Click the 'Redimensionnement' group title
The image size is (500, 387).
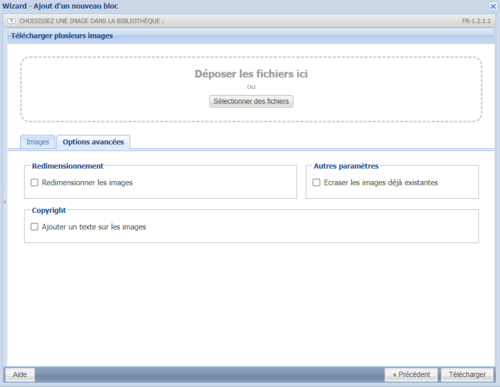[68, 166]
